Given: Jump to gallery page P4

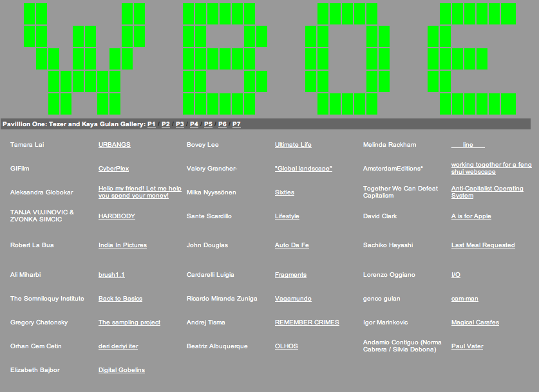Looking at the screenshot, I should (194, 124).
